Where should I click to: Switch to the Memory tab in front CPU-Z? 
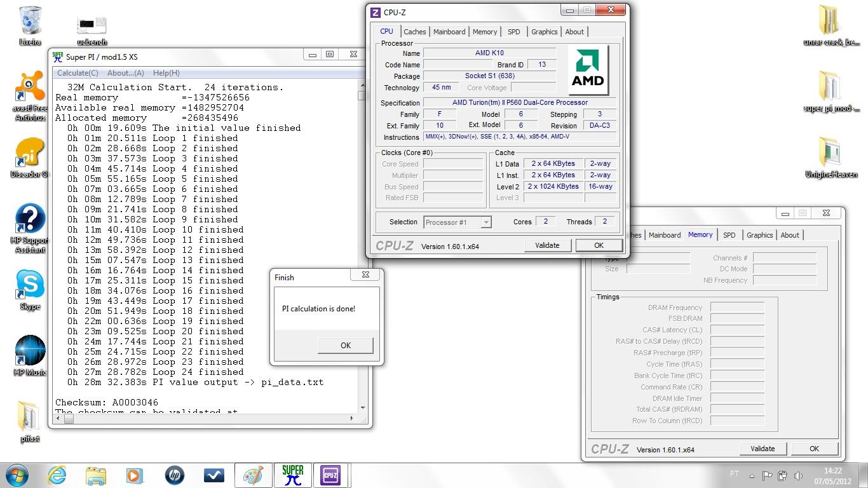pos(485,32)
